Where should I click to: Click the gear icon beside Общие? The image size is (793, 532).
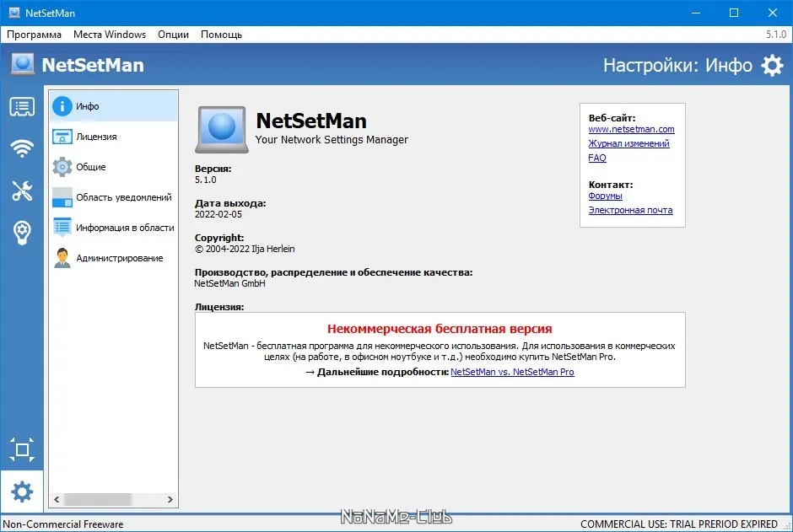(62, 167)
